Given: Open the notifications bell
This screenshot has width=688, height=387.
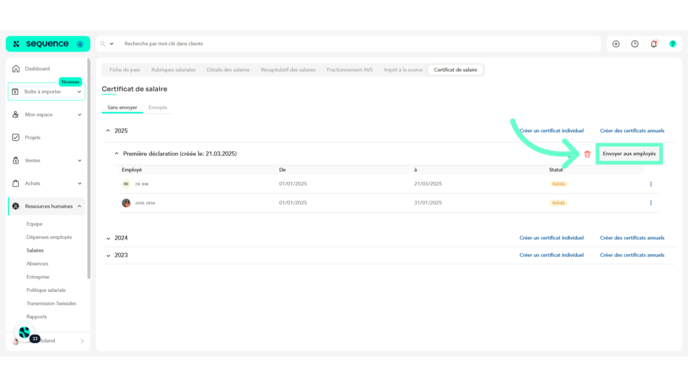Looking at the screenshot, I should pos(654,44).
